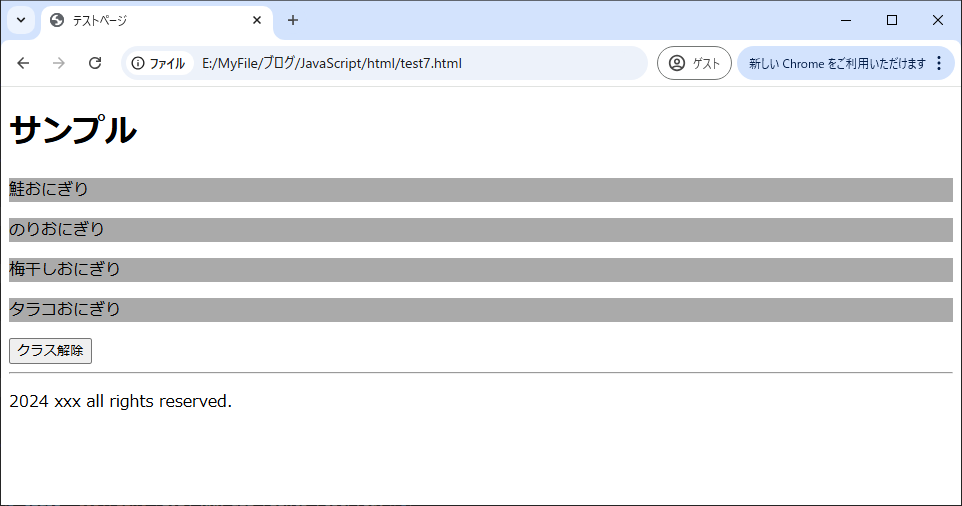Click the forward navigation arrow
The width and height of the screenshot is (962, 506).
point(59,63)
